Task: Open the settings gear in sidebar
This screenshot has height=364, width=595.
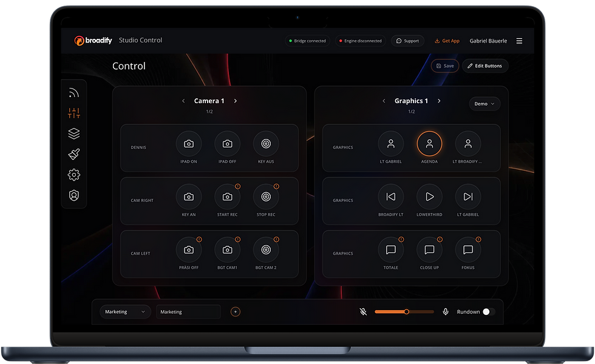Action: [73, 175]
